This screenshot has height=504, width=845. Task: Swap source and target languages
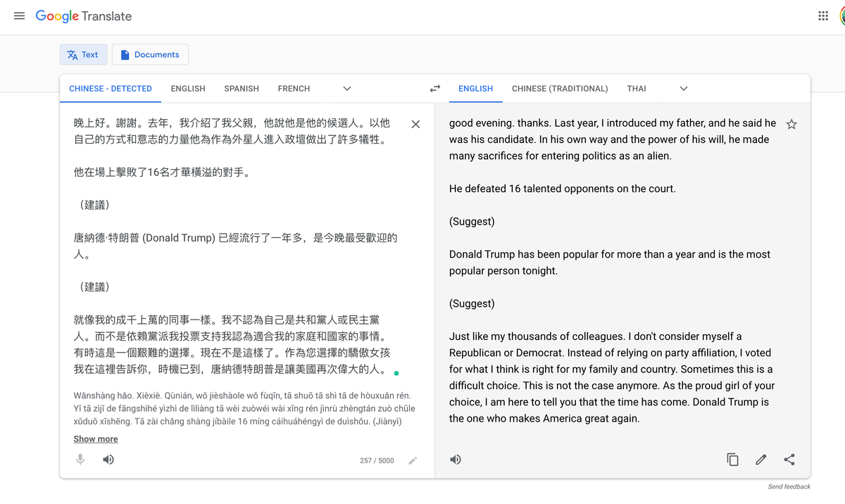(434, 88)
